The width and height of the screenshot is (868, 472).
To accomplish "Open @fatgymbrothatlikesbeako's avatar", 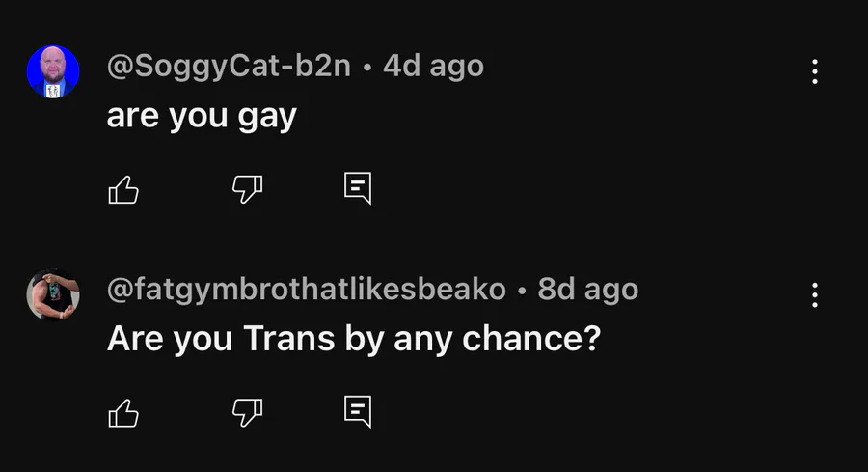I will tap(53, 294).
